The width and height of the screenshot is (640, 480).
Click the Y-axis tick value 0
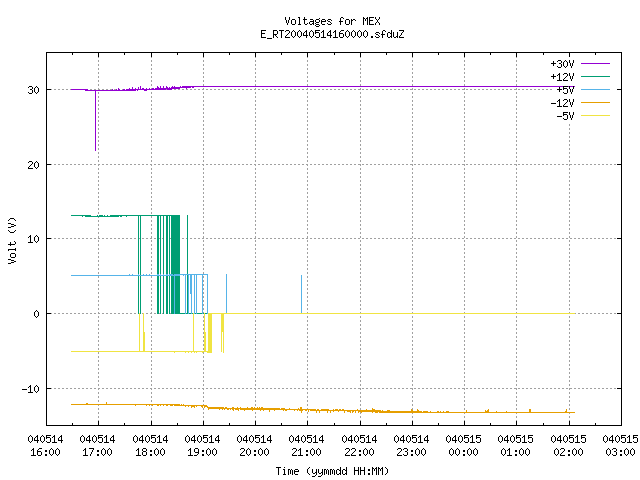pos(37,314)
